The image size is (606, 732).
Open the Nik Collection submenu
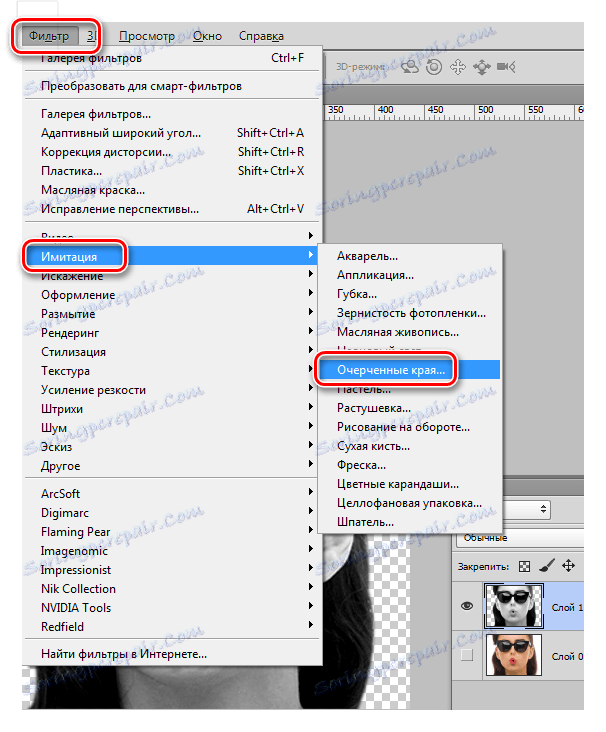tap(172, 589)
